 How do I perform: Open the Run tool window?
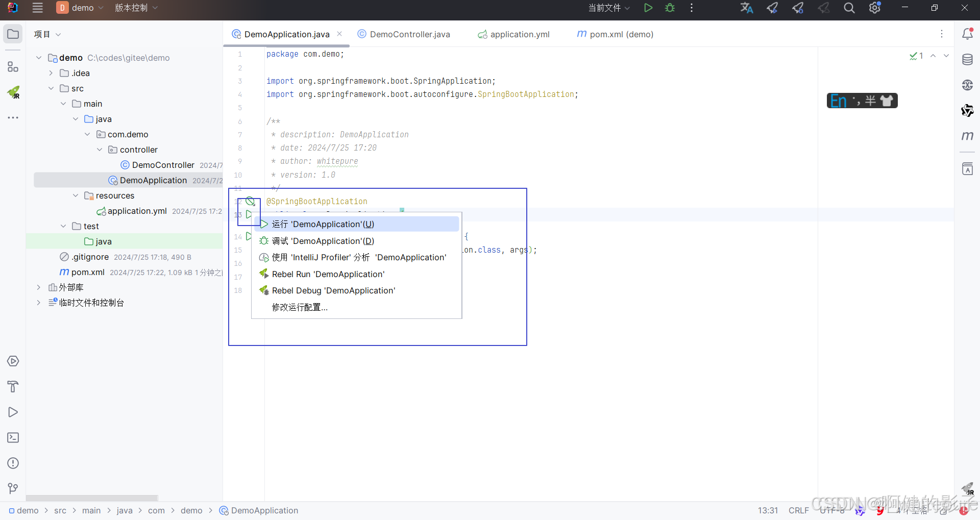coord(13,412)
